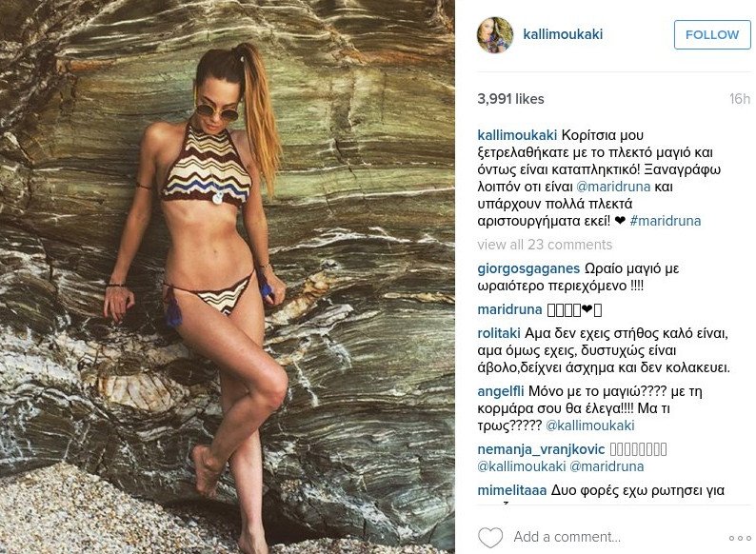Viewport: 756px width, 554px height.
Task: Like the post with heart icon
Action: (x=489, y=537)
